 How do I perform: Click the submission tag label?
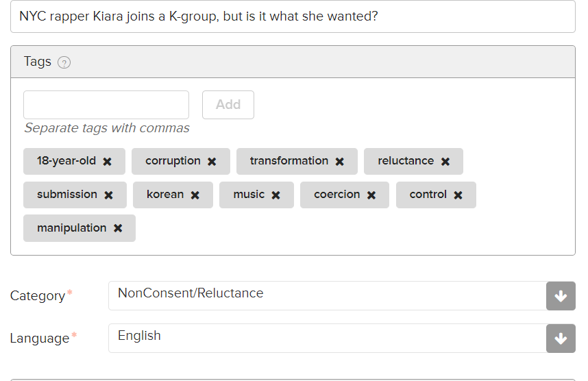(x=67, y=194)
